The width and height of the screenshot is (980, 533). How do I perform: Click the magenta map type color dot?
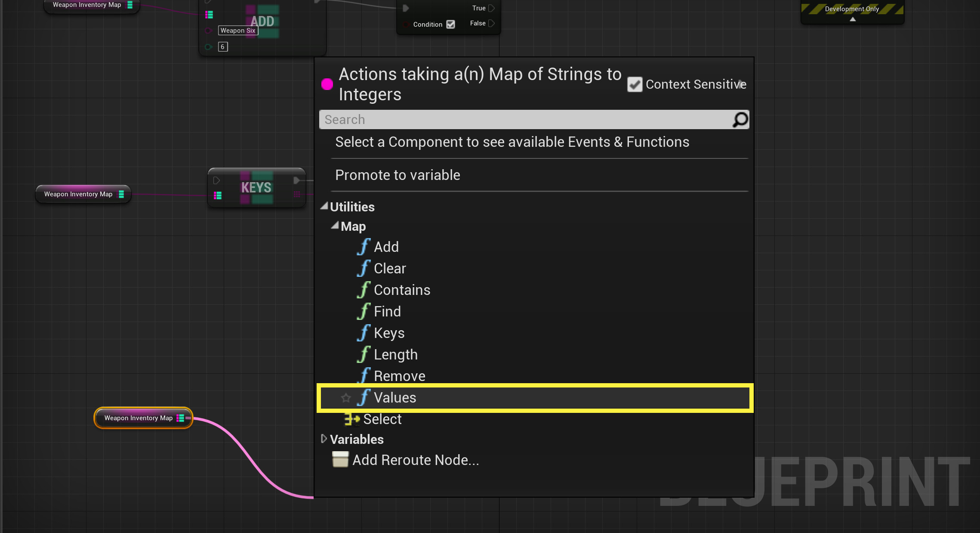coord(327,84)
